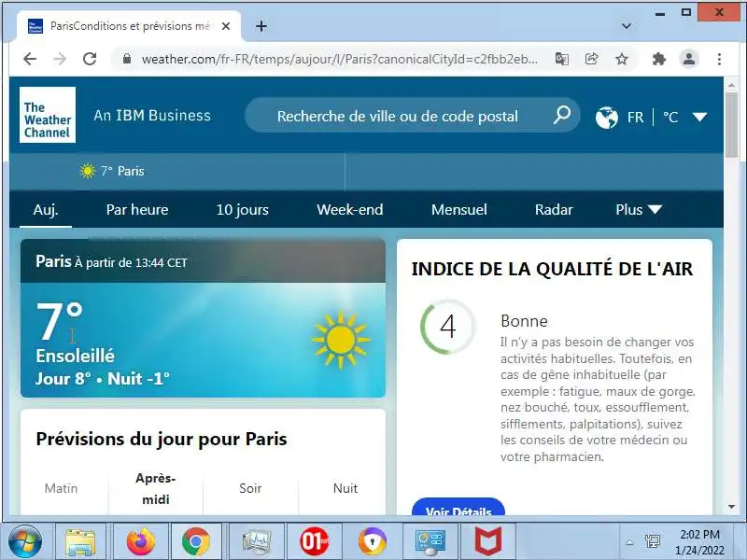Click the padlock site info icon
Viewport: 747px width, 560px height.
pyautogui.click(x=127, y=59)
